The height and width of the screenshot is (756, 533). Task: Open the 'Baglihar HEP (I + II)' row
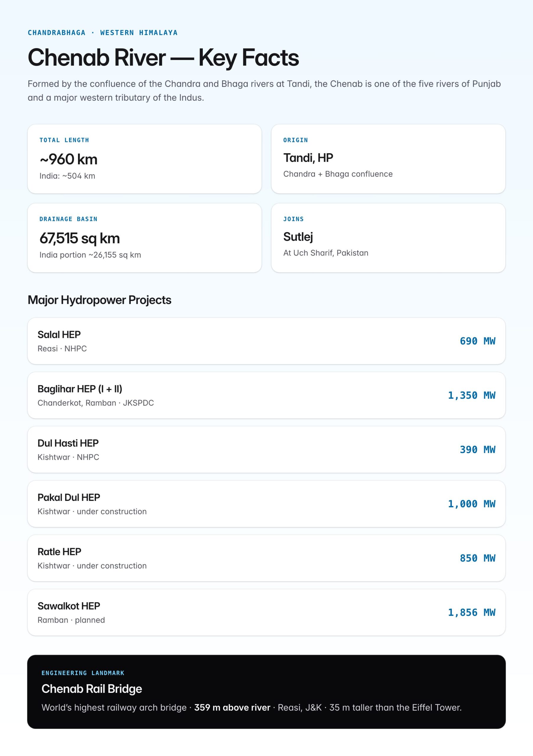266,395
